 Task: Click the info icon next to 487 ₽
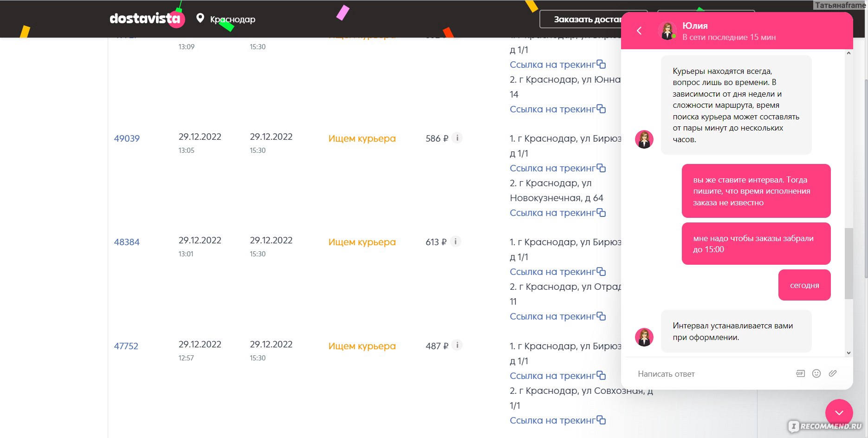tap(457, 345)
